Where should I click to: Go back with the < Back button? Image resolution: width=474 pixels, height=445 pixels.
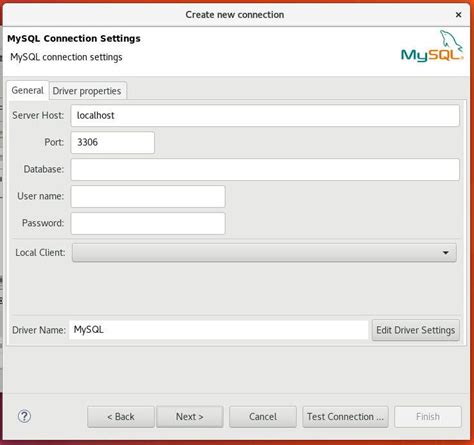(121, 417)
